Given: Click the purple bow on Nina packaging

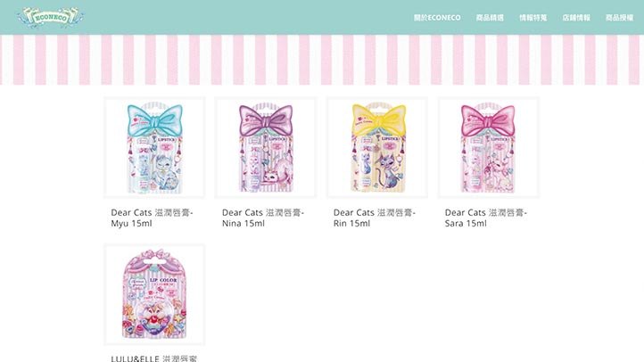Looking at the screenshot, I should point(266,120).
